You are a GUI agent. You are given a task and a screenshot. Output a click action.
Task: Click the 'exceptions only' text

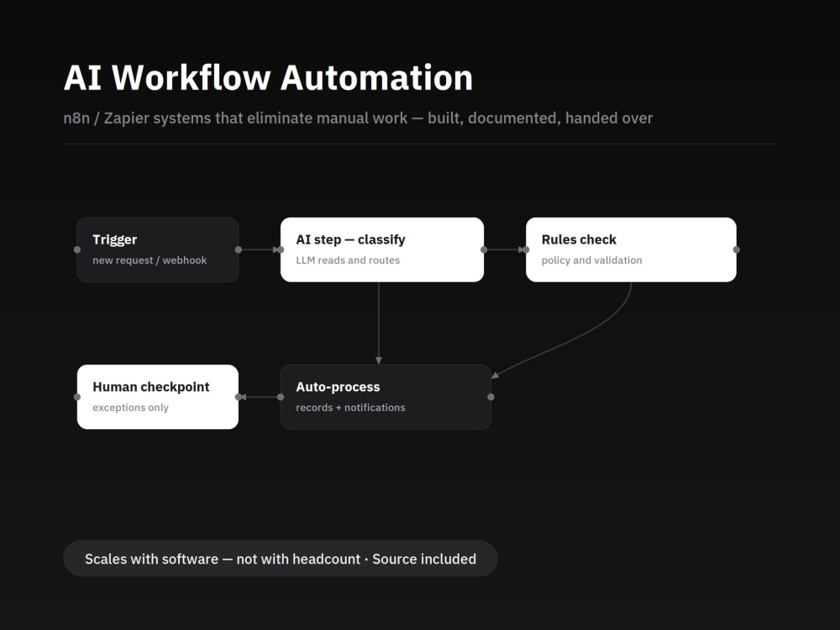pos(130,407)
